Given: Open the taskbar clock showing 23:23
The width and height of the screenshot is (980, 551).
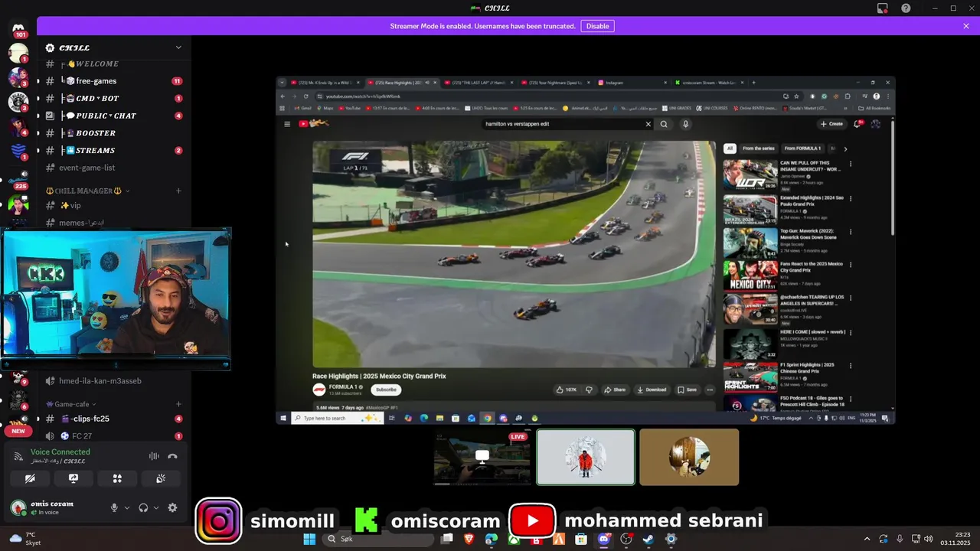Looking at the screenshot, I should 957,539.
